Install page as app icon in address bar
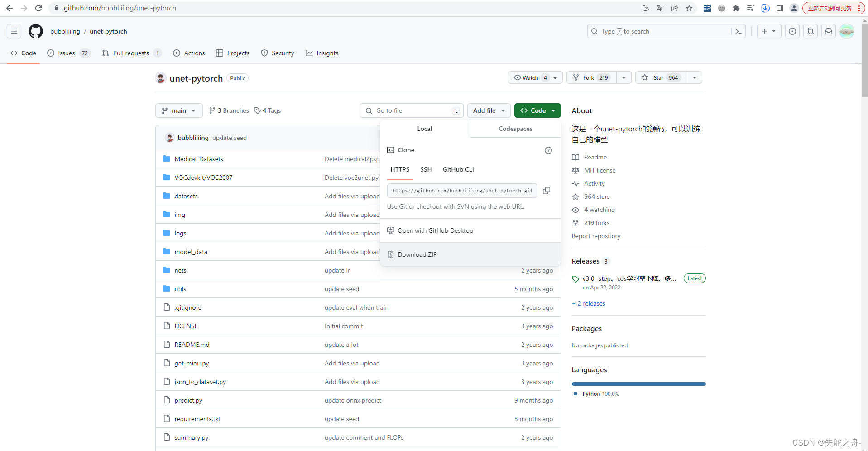 (x=646, y=8)
